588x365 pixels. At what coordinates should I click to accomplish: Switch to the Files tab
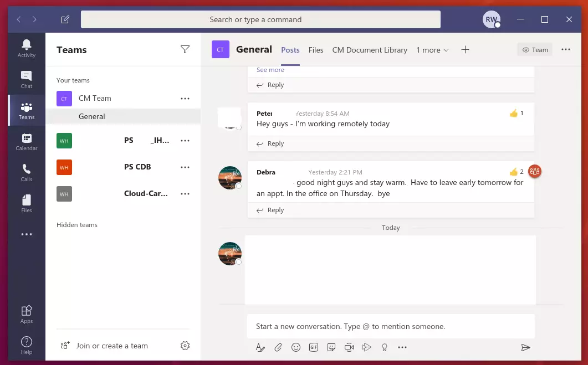316,50
